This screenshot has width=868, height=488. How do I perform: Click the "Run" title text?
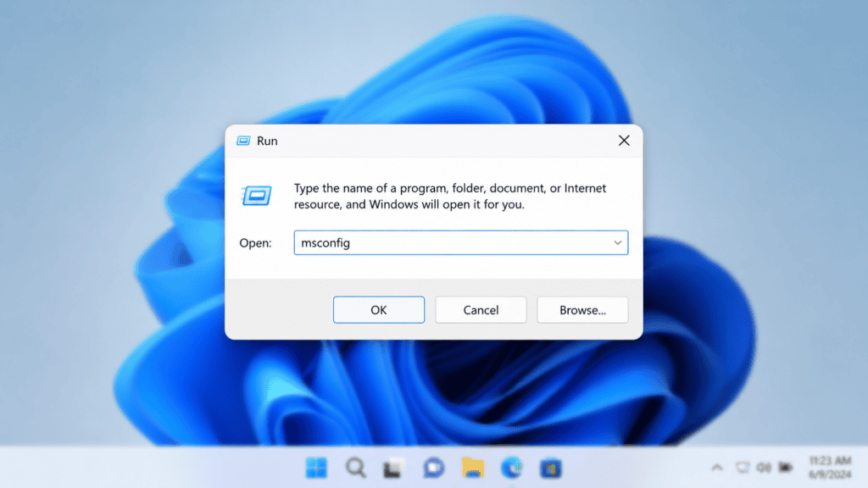[267, 141]
